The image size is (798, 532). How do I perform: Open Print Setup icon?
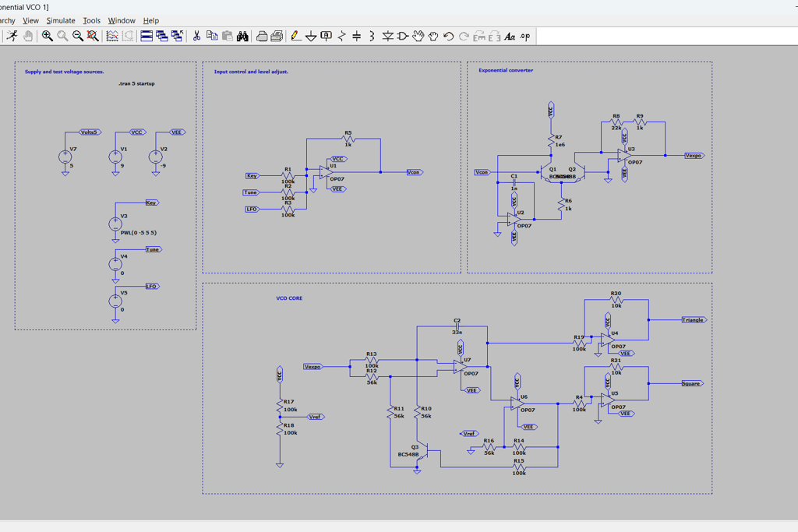coord(277,36)
